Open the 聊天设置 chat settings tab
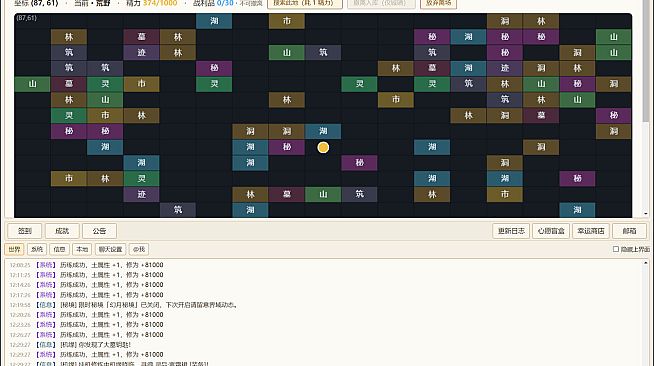Screen dimensions: 654x366 111,249
